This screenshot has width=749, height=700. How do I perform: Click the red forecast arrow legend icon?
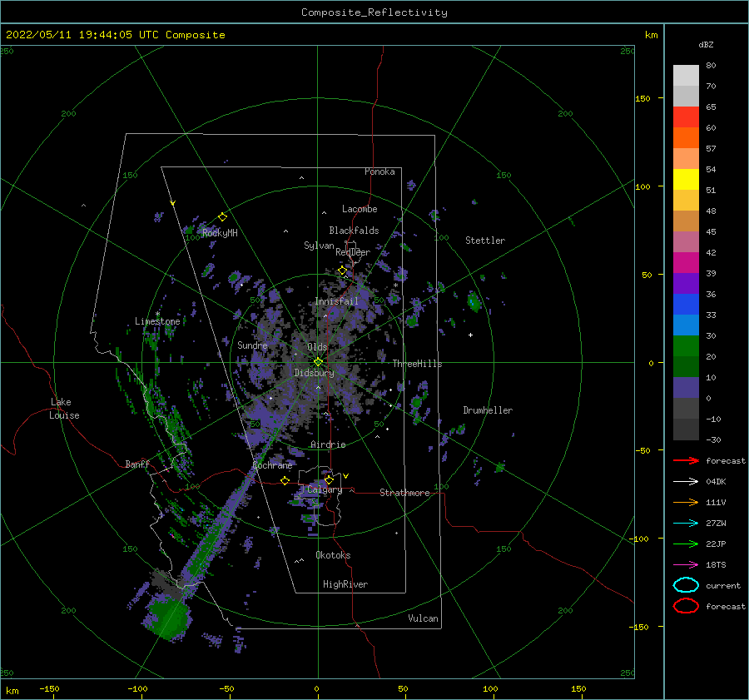click(x=686, y=460)
